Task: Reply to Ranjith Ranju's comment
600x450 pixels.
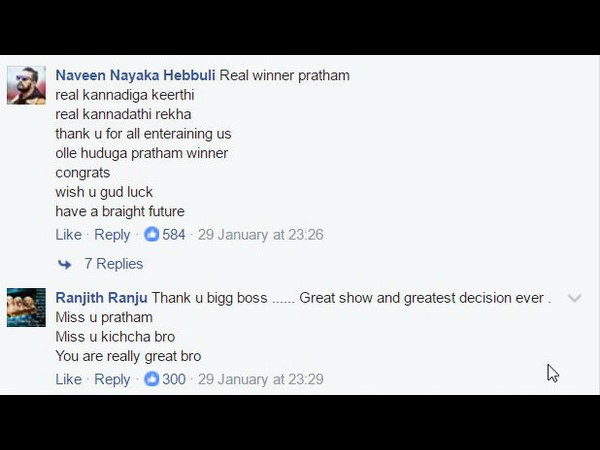Action: click(112, 379)
